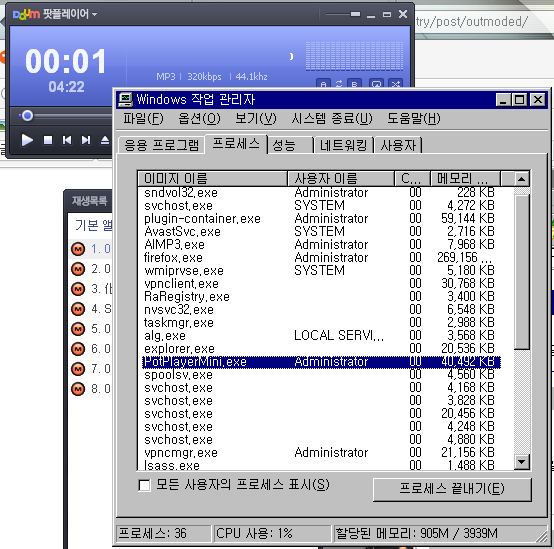The image size is (554, 549).
Task: Select the alg.exe process row
Action: pos(321,336)
